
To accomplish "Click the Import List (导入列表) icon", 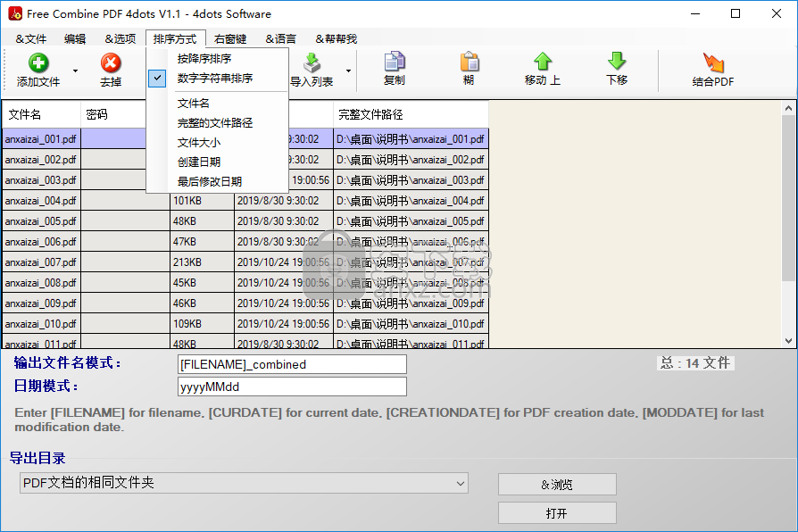I will click(x=312, y=63).
